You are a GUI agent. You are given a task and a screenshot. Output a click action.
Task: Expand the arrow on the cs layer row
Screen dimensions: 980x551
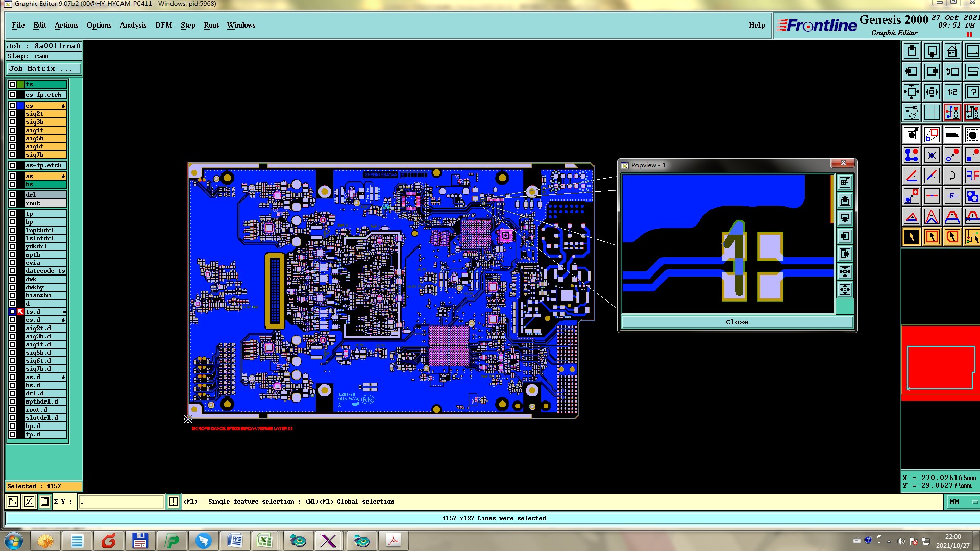pyautogui.click(x=63, y=106)
